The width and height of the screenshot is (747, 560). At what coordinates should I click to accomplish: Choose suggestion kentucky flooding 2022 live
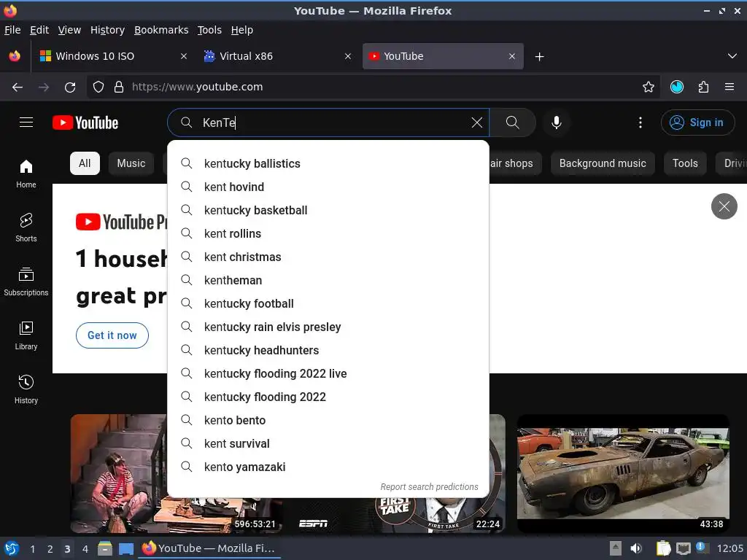coord(328,373)
